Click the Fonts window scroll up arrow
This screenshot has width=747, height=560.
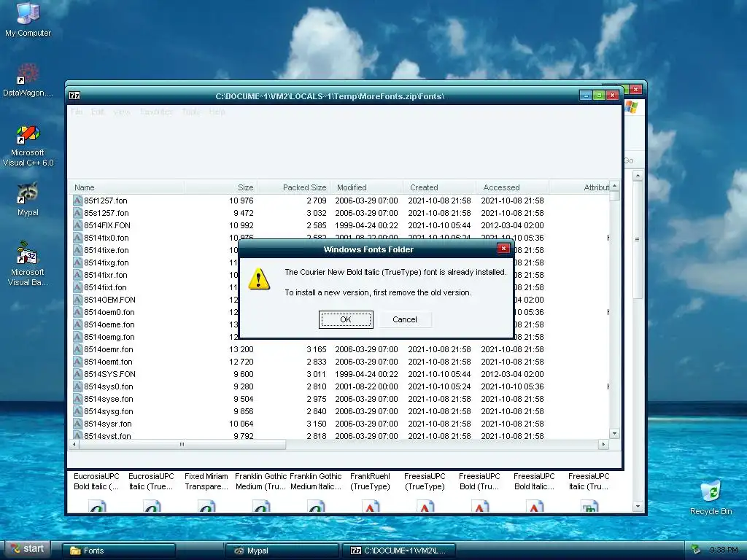click(x=638, y=176)
